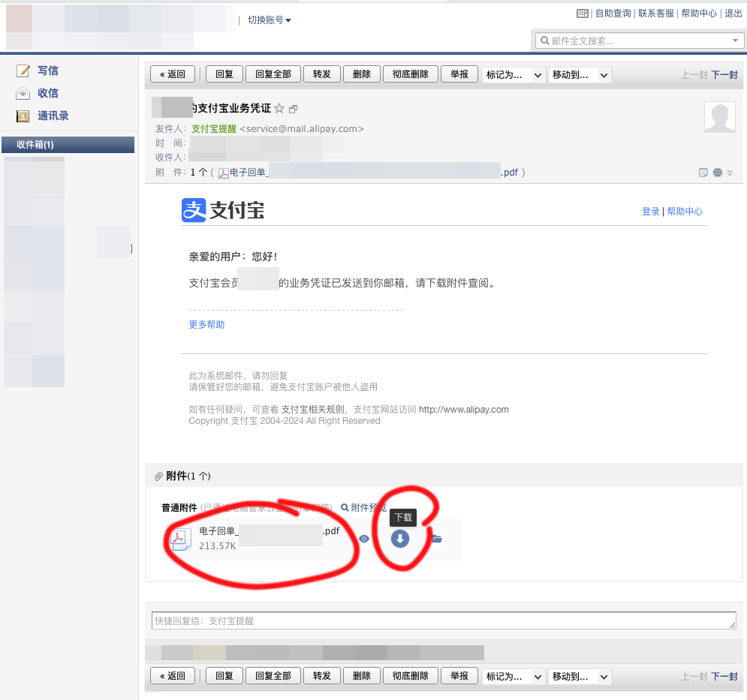Expand the search options arrow

point(736,41)
